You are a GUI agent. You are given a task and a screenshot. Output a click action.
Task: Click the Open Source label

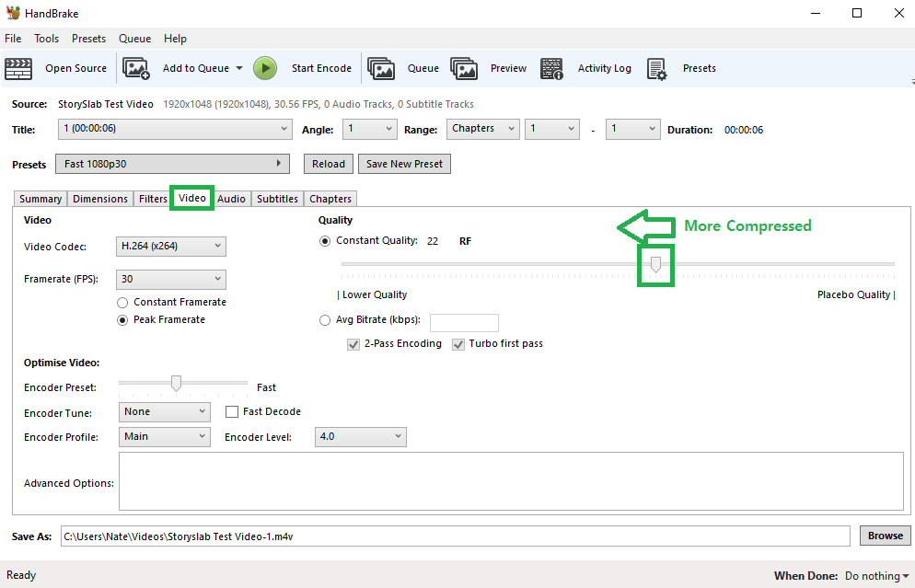[75, 68]
